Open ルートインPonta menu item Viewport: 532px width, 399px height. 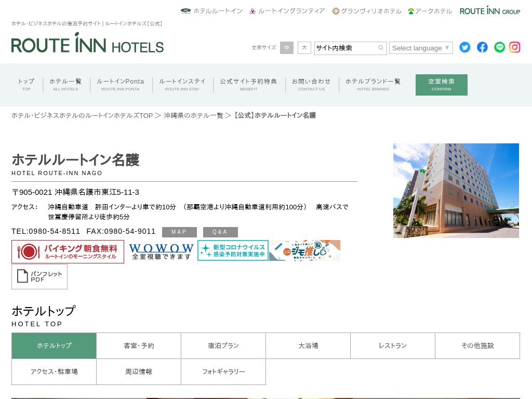(x=120, y=85)
